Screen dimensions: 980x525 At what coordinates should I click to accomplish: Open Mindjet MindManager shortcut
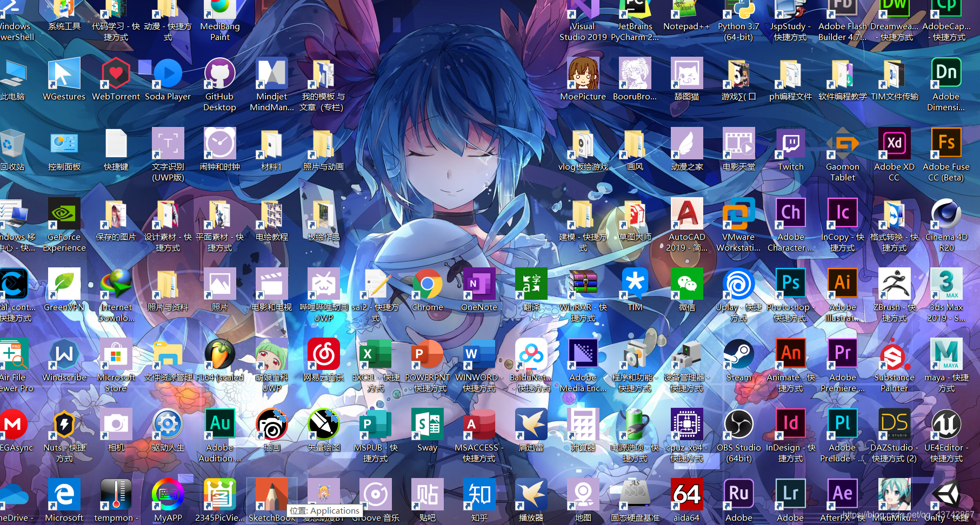[x=271, y=73]
